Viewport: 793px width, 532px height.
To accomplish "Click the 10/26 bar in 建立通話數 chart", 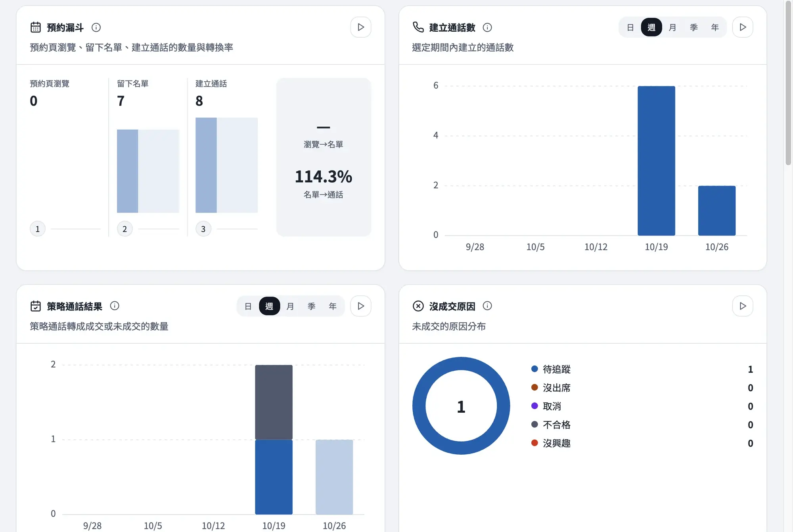I will point(717,211).
